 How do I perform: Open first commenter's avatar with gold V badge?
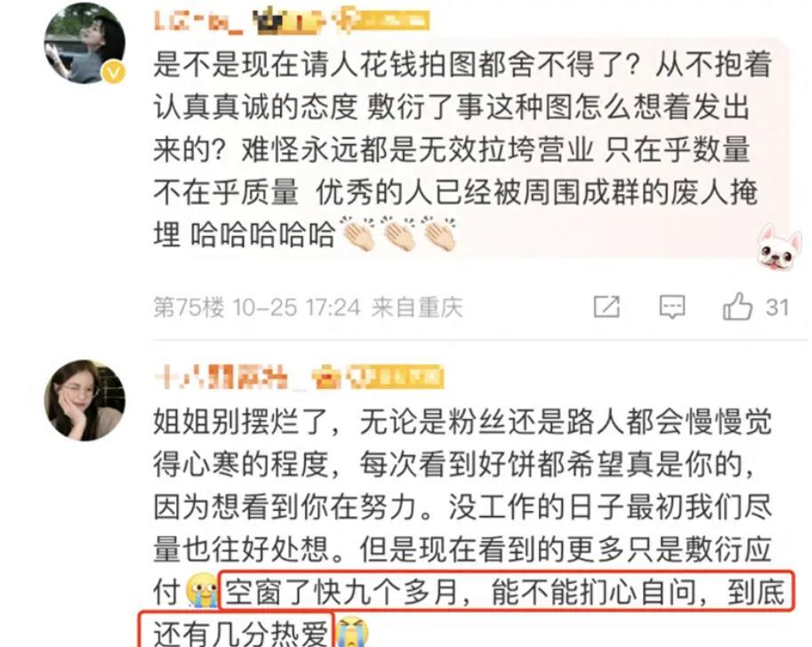coord(84,43)
